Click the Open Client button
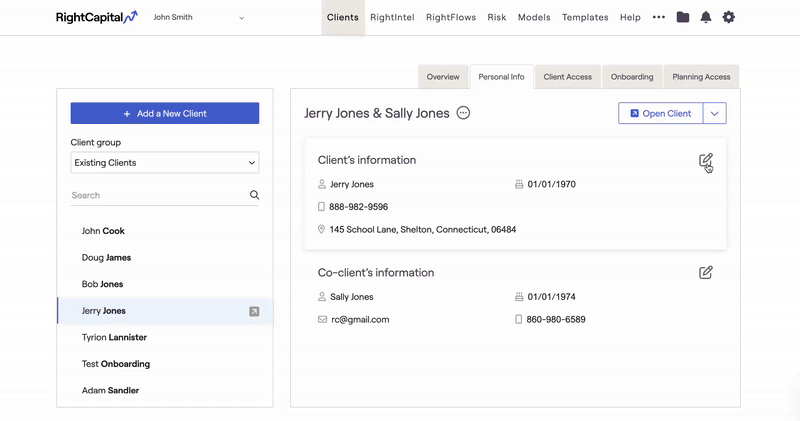This screenshot has height=421, width=800. point(661,113)
